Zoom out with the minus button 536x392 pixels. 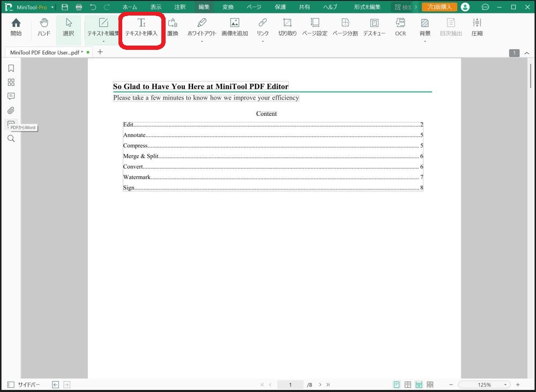451,385
